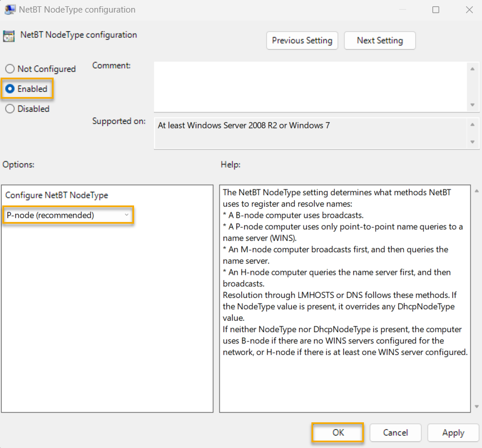Confirm settings with the OK button

click(337, 433)
